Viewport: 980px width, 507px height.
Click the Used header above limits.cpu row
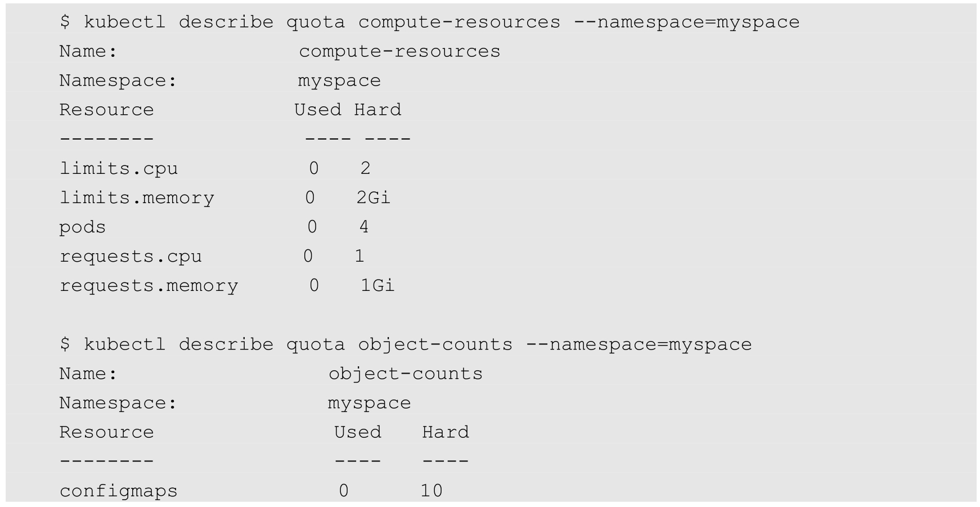(317, 110)
